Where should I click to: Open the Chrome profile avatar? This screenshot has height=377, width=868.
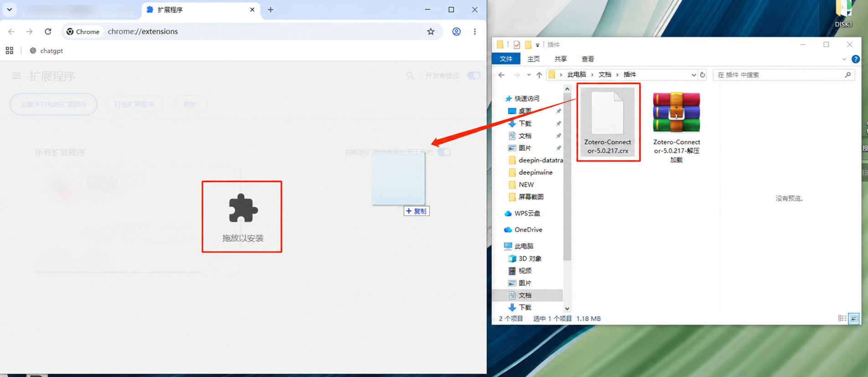(456, 31)
